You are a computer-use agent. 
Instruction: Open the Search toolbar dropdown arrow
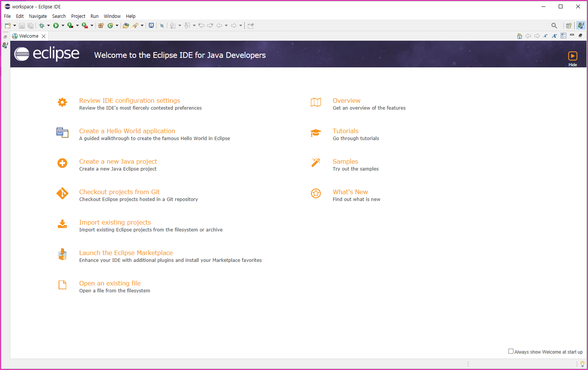point(142,26)
